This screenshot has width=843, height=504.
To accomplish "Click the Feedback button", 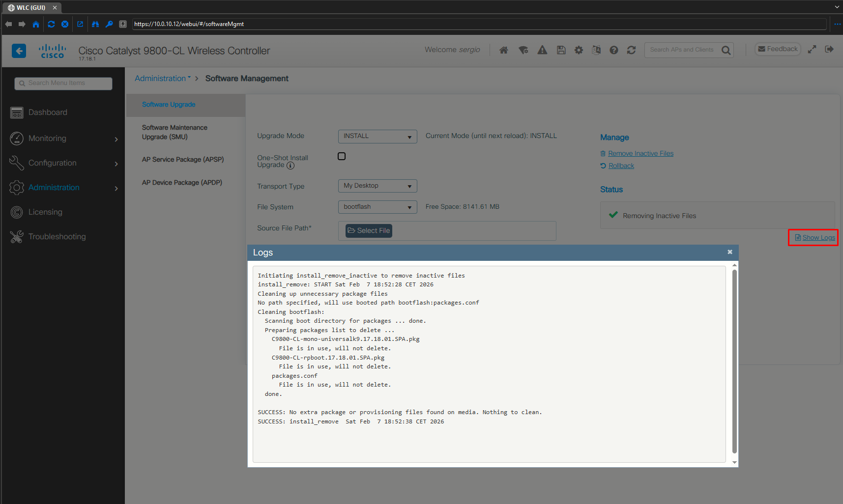I will coord(778,49).
